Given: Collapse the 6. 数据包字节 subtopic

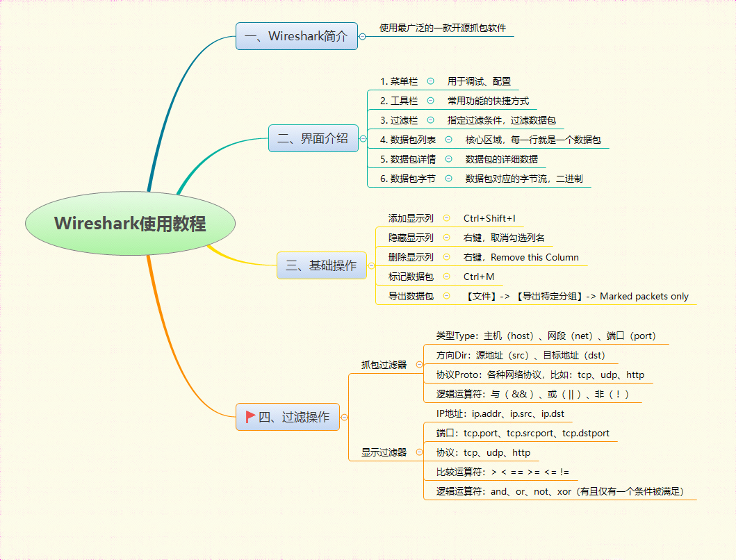Looking at the screenshot, I should pos(449,179).
